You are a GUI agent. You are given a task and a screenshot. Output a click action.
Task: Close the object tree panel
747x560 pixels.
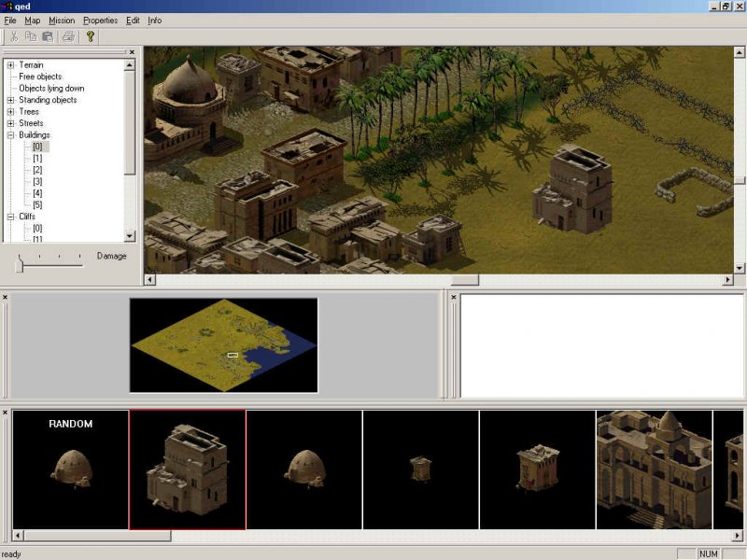132,52
